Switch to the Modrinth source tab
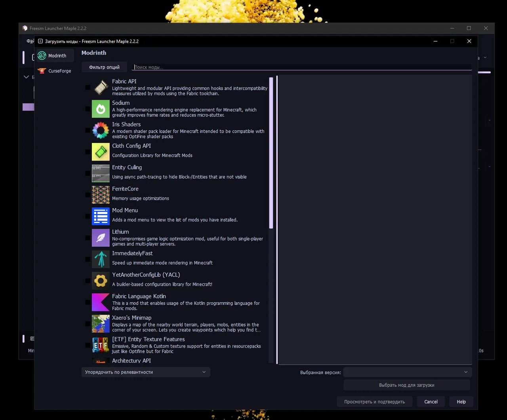 [55, 55]
